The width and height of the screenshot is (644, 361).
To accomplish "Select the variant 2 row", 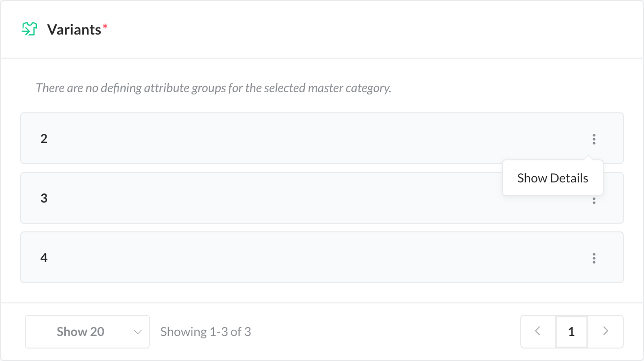I will [288, 139].
